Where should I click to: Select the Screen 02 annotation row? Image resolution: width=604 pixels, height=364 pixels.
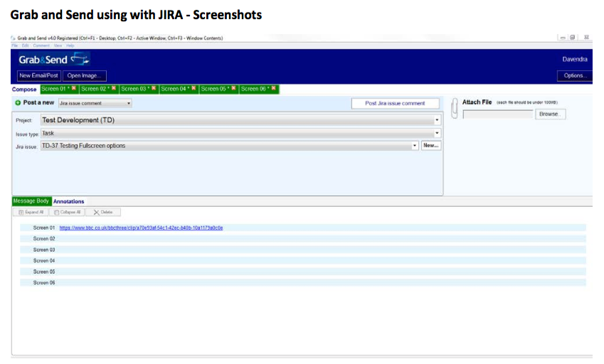pos(303,239)
